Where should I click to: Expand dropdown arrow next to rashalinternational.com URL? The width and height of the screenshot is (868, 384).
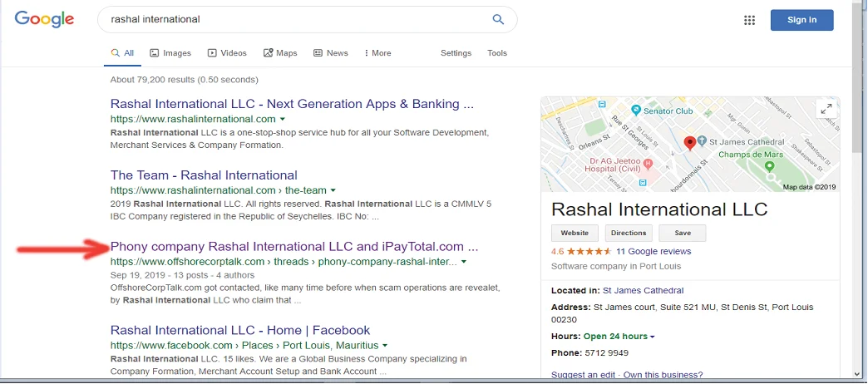[283, 120]
